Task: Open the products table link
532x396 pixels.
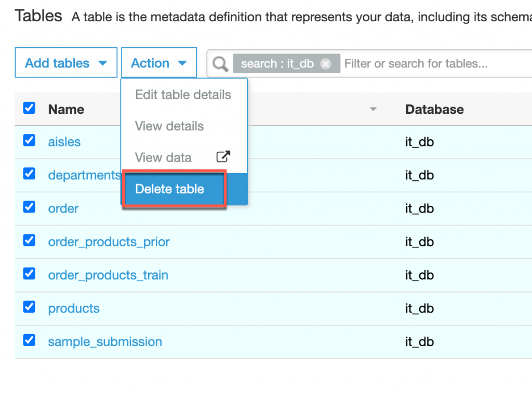Action: pos(74,308)
